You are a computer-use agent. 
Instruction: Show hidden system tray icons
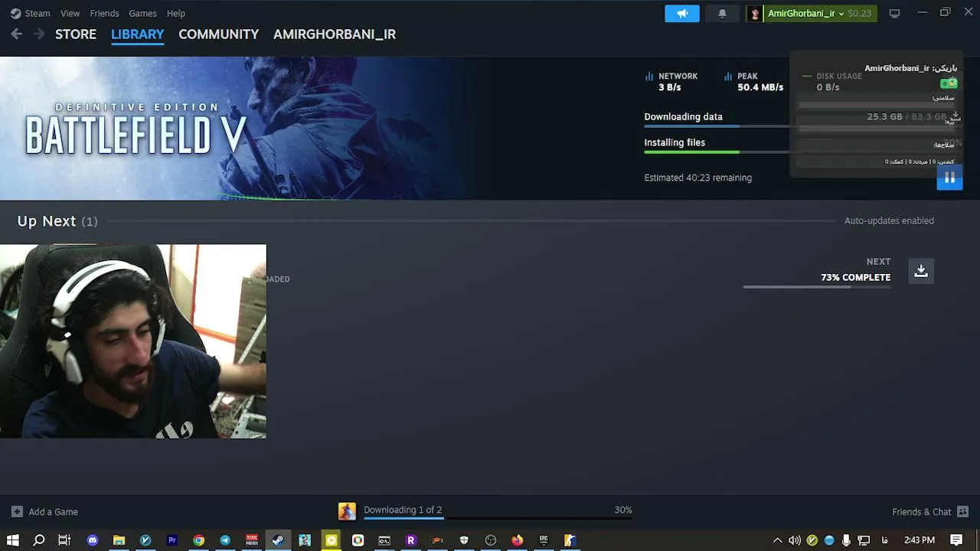pyautogui.click(x=778, y=540)
